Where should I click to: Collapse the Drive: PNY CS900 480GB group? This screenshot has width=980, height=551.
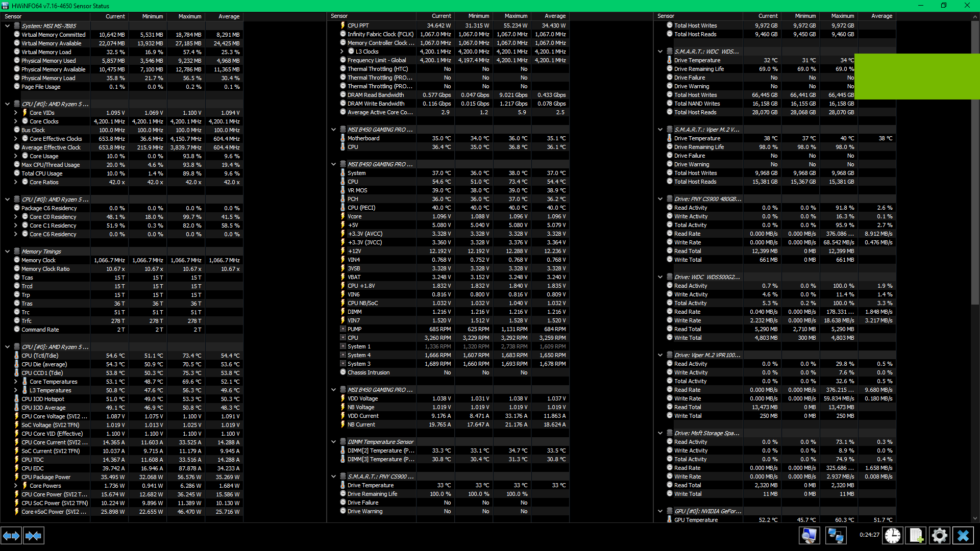click(660, 199)
